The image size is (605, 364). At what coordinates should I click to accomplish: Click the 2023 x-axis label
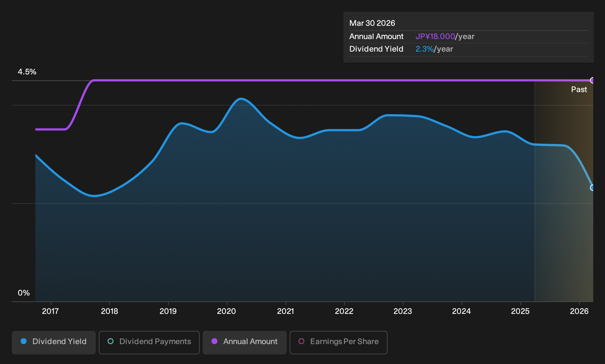pos(403,311)
